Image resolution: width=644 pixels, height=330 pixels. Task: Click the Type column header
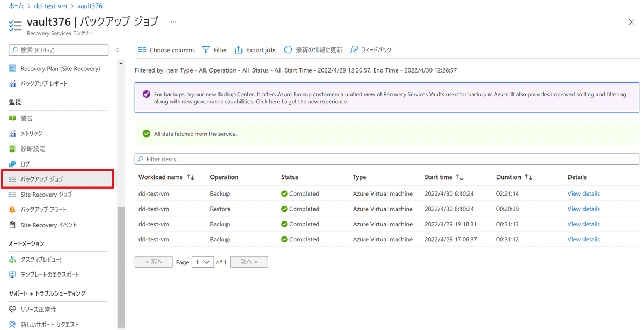360,177
